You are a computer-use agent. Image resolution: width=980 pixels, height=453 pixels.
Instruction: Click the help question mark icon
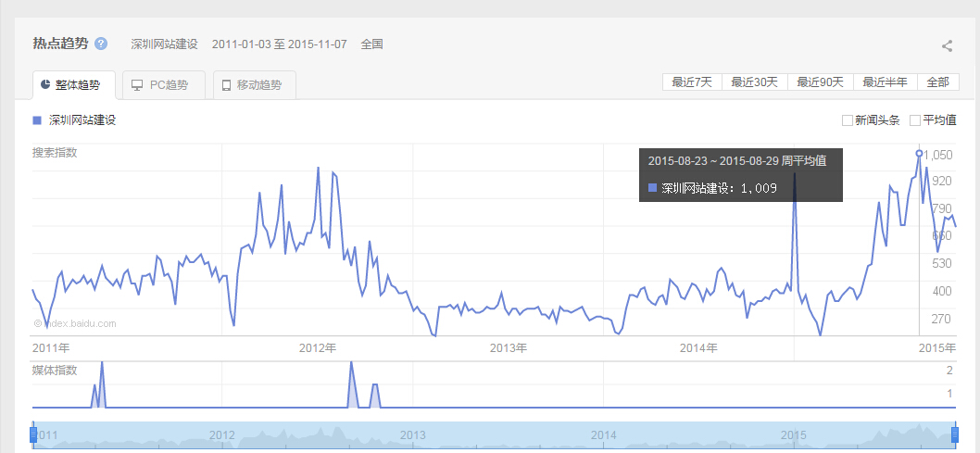101,44
